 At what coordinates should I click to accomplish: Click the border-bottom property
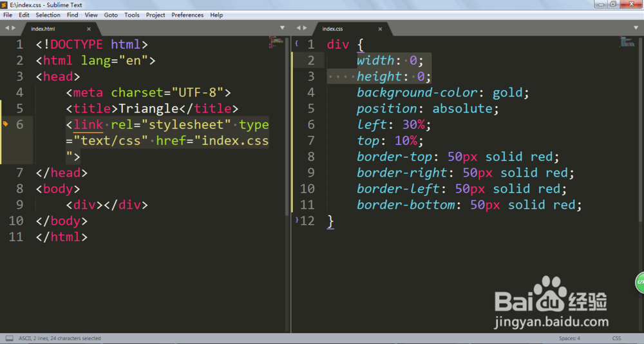click(x=406, y=205)
